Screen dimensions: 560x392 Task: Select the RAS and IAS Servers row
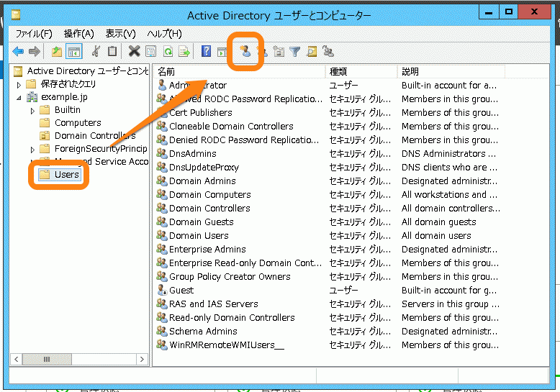tap(213, 304)
